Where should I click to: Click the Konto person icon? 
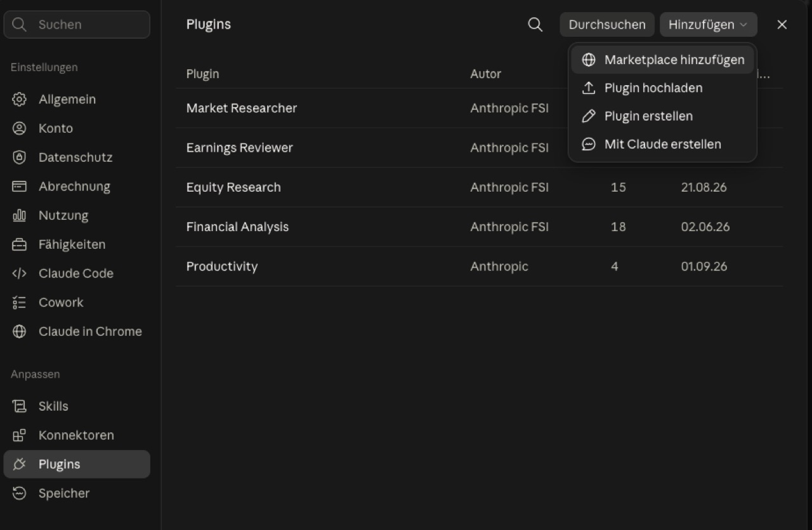(x=20, y=128)
